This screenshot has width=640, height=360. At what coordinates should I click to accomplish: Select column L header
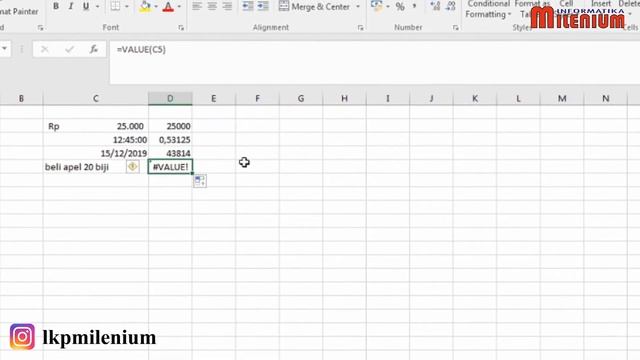coord(518,98)
